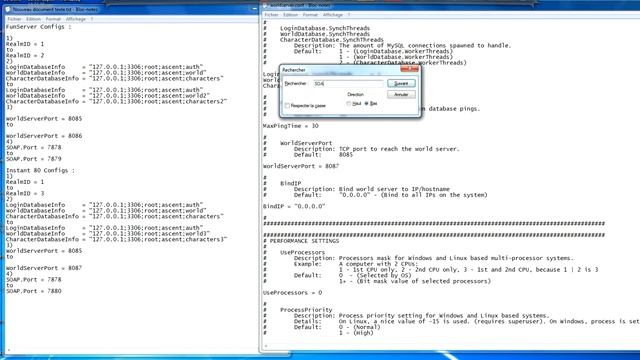Click the 'ProcessPriority' comment heading
The width and height of the screenshot is (640, 360).
(306, 310)
